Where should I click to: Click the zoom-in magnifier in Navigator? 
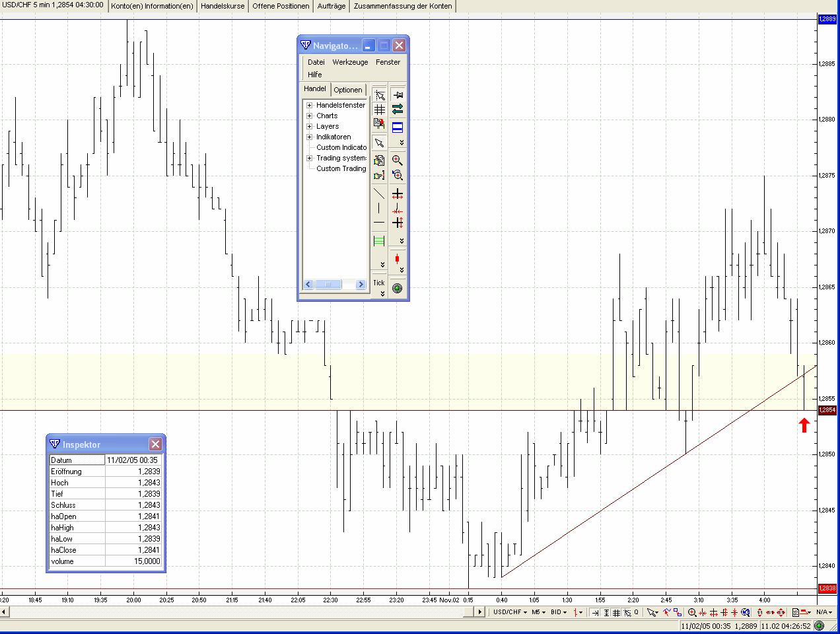click(398, 160)
